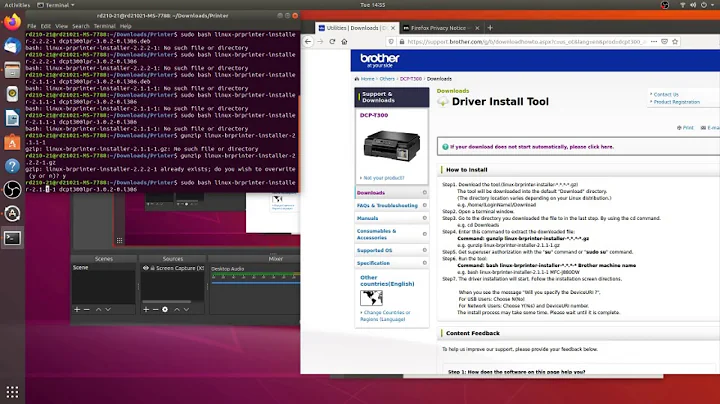Open terminal View menu

pyautogui.click(x=61, y=26)
